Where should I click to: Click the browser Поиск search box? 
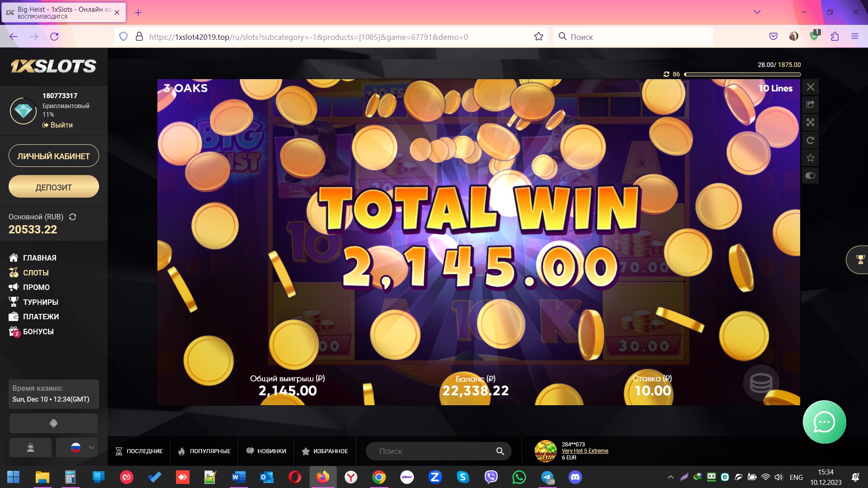633,37
